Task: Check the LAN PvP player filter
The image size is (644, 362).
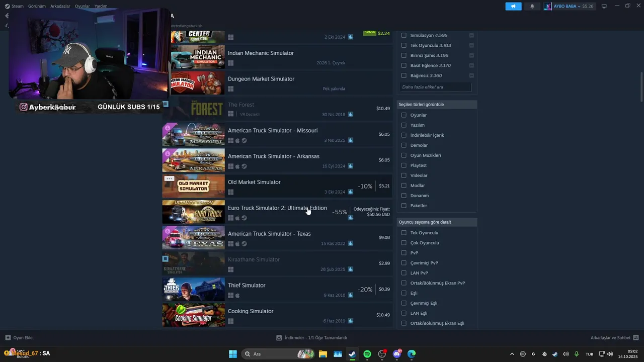Action: point(404,273)
